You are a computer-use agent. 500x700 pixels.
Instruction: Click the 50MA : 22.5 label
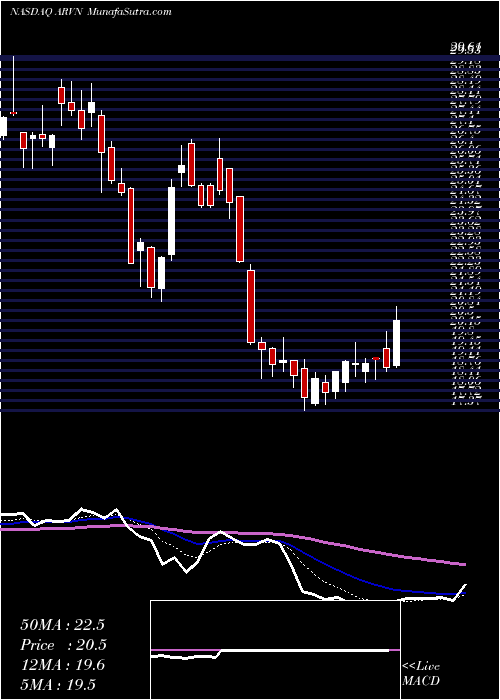(x=62, y=625)
